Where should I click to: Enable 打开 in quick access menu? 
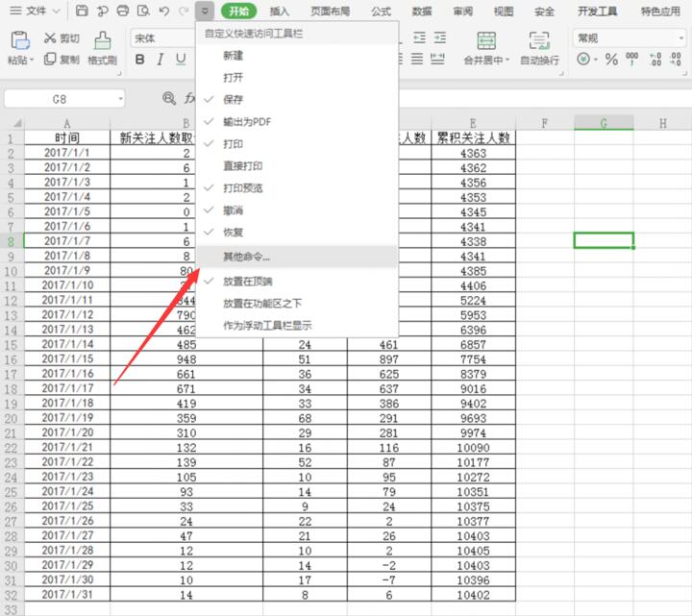[297, 78]
